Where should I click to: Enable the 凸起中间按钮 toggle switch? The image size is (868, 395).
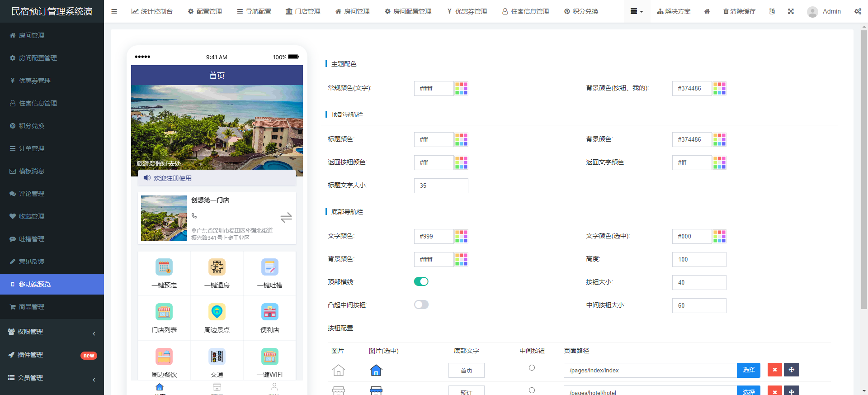coord(421,305)
